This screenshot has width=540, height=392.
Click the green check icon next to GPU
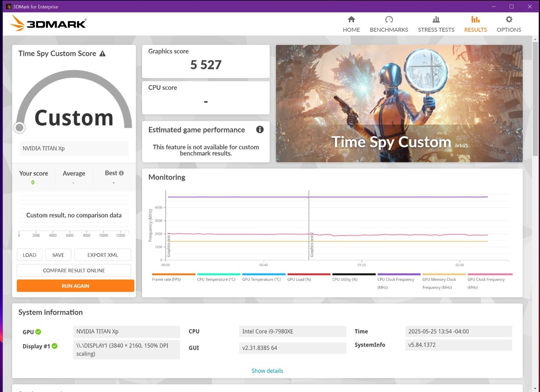coord(38,332)
